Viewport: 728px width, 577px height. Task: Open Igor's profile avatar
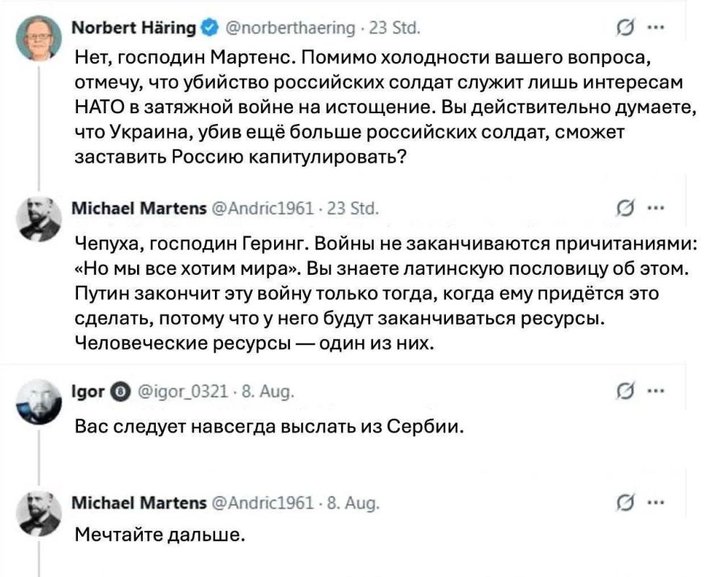(x=39, y=402)
